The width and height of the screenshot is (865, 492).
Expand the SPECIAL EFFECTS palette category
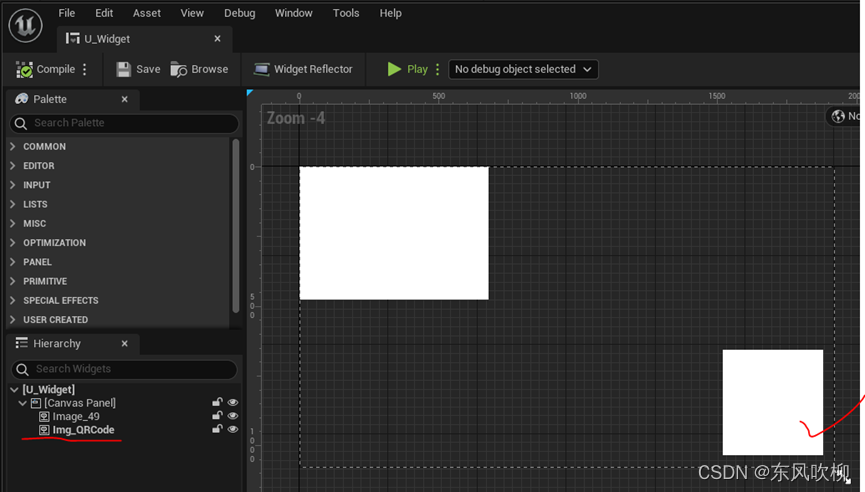[12, 301]
